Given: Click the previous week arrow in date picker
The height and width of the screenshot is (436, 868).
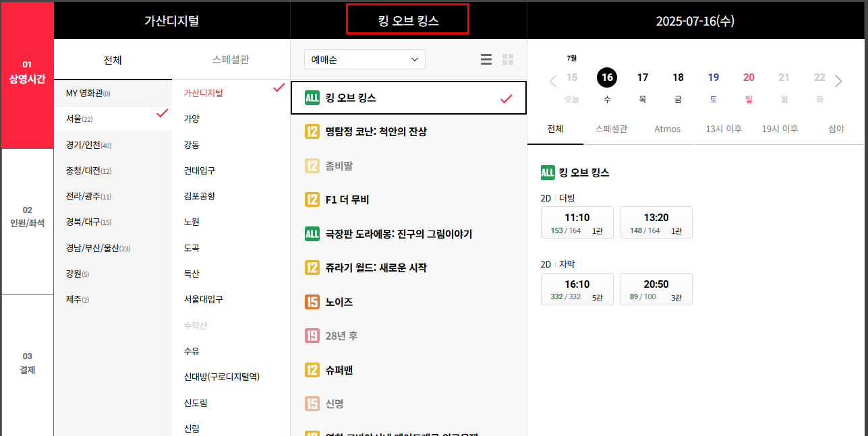Looking at the screenshot, I should 552,81.
